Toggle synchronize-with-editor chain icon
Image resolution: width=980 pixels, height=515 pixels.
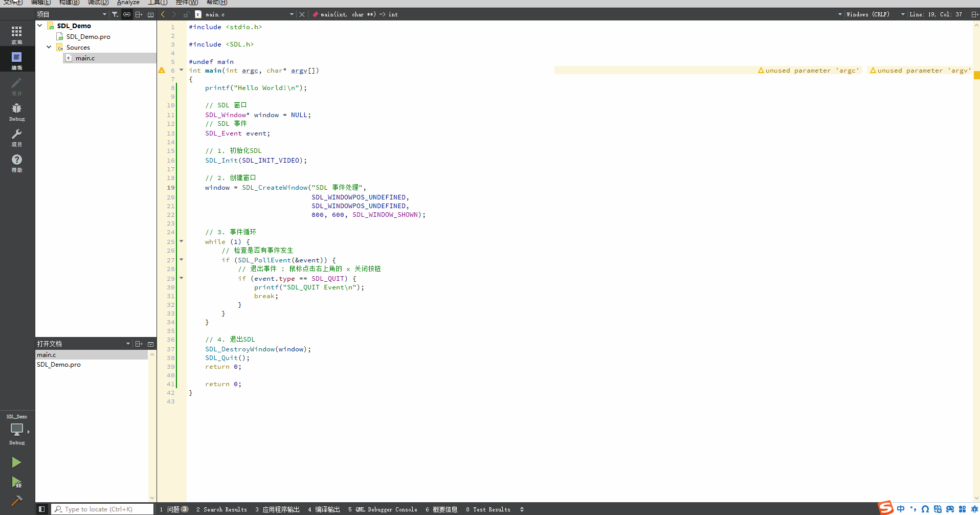[127, 14]
